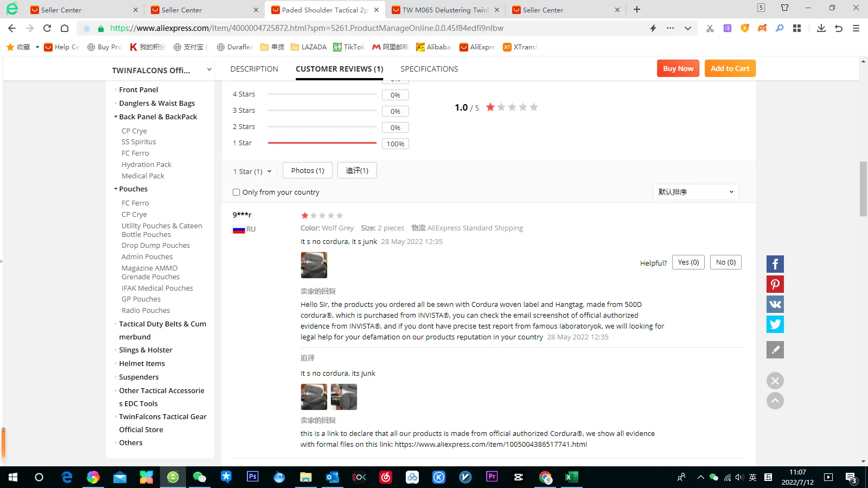The width and height of the screenshot is (868, 488).
Task: Expand the TWINFALCONS Offi... store dropdown
Action: tap(209, 69)
